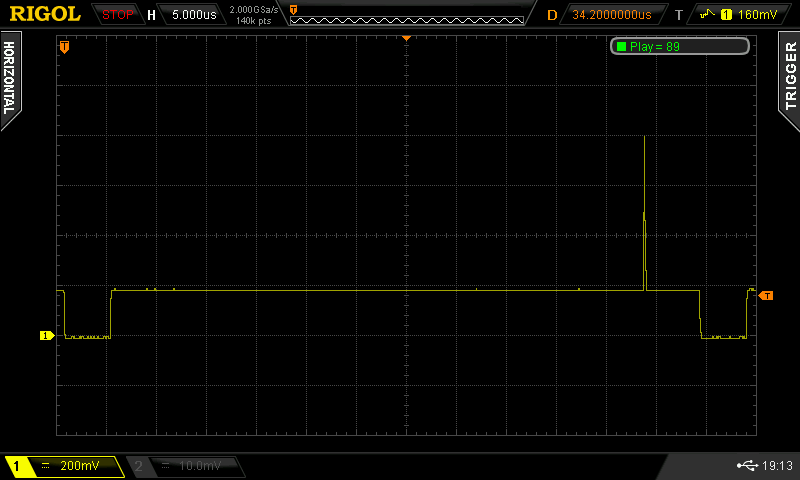Image resolution: width=800 pixels, height=480 pixels.
Task: Click the orange trigger position marker at top center
Action: click(x=406, y=37)
